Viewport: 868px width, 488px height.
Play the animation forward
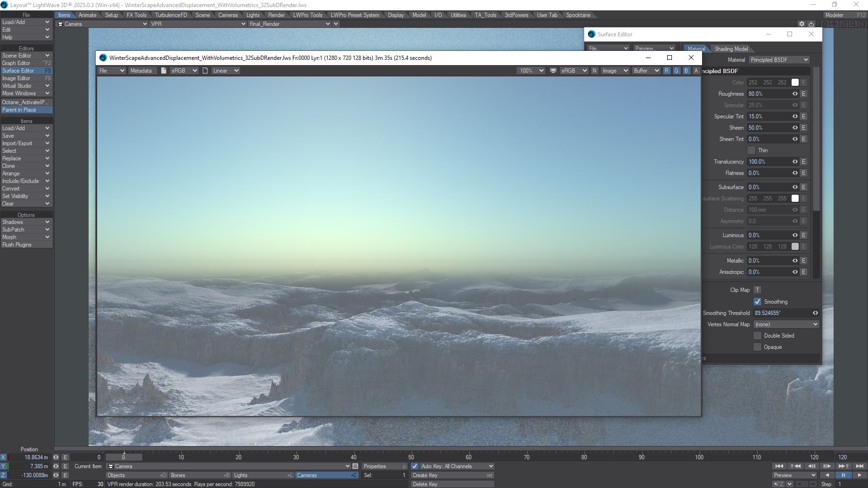860,475
